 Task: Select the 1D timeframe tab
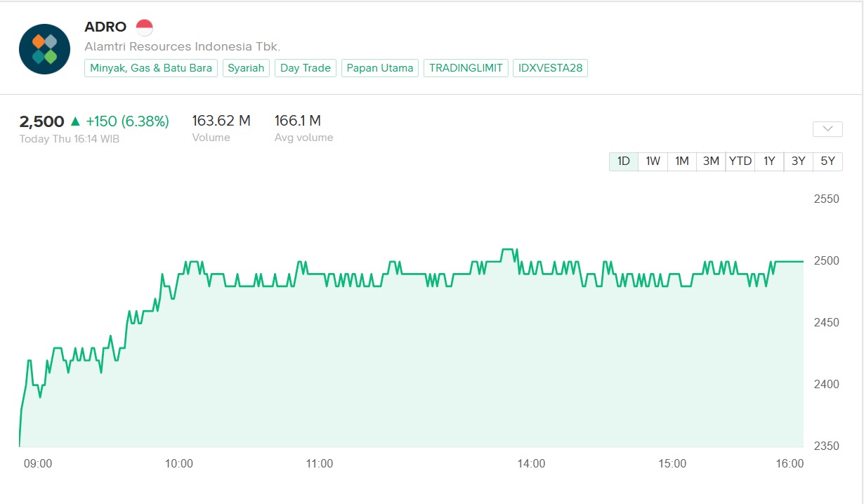(623, 161)
